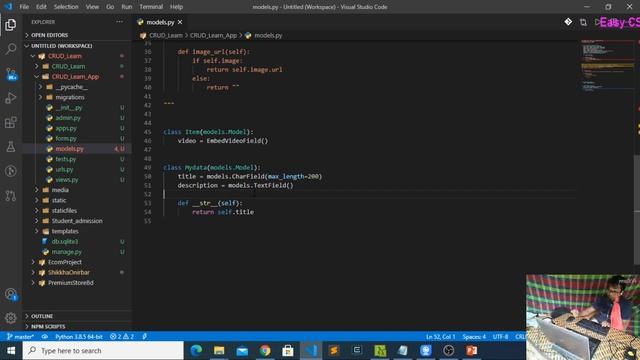Open the Help menu

tap(176, 7)
